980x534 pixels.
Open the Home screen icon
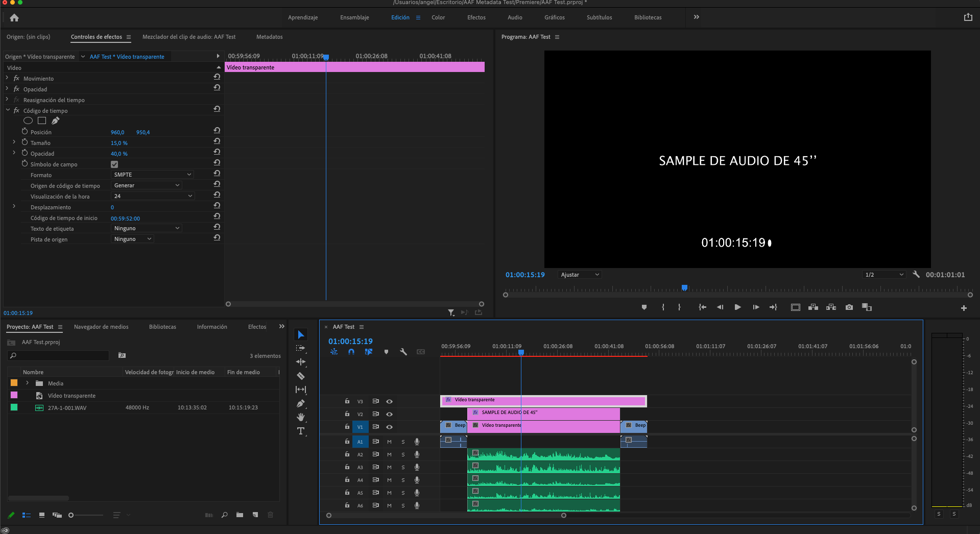click(x=14, y=18)
